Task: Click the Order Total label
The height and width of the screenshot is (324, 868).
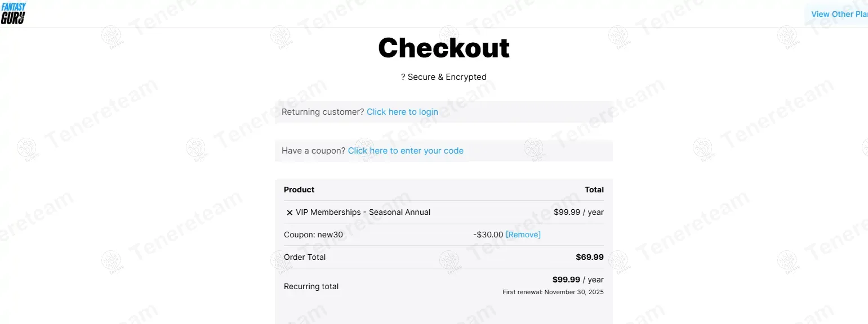Action: pyautogui.click(x=305, y=257)
